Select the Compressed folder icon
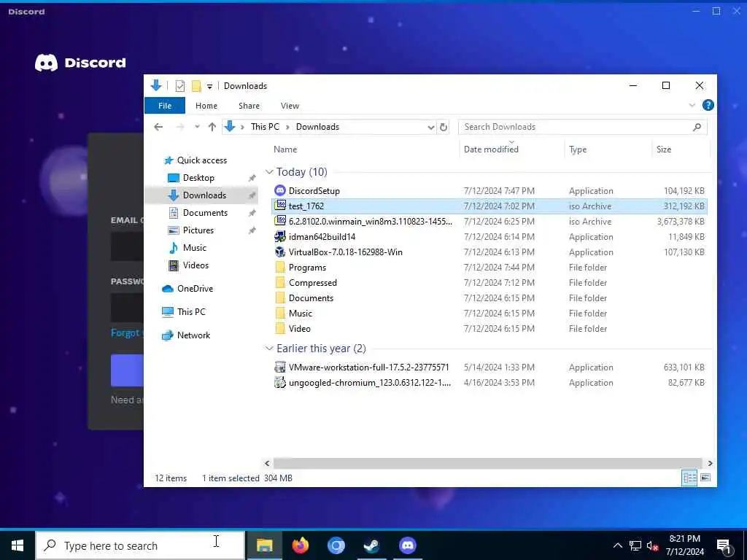The image size is (747, 560). (280, 282)
